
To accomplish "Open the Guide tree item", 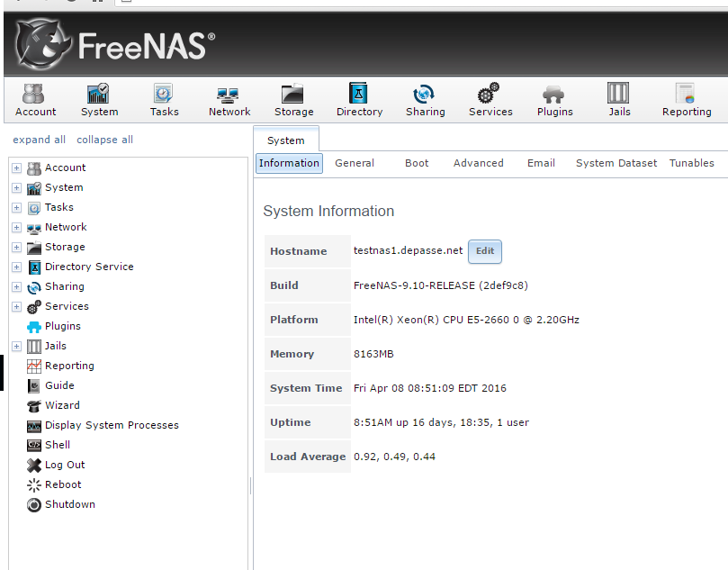I will 59,385.
